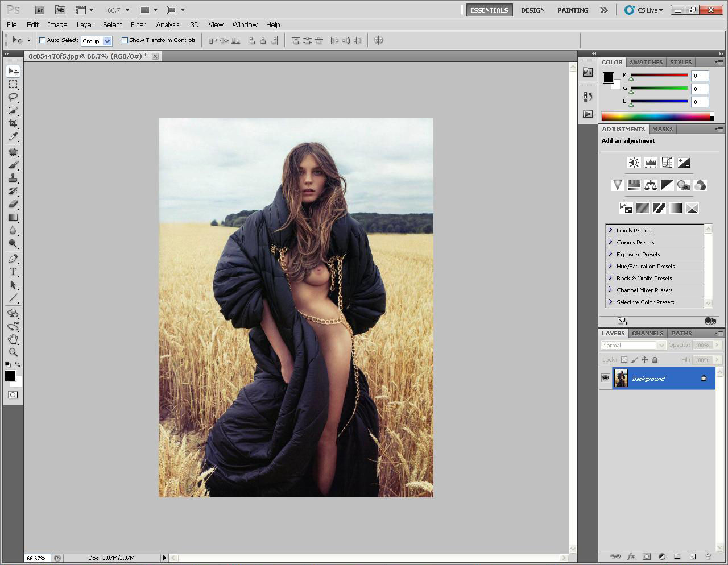Expand Black & White Presets

[610, 277]
